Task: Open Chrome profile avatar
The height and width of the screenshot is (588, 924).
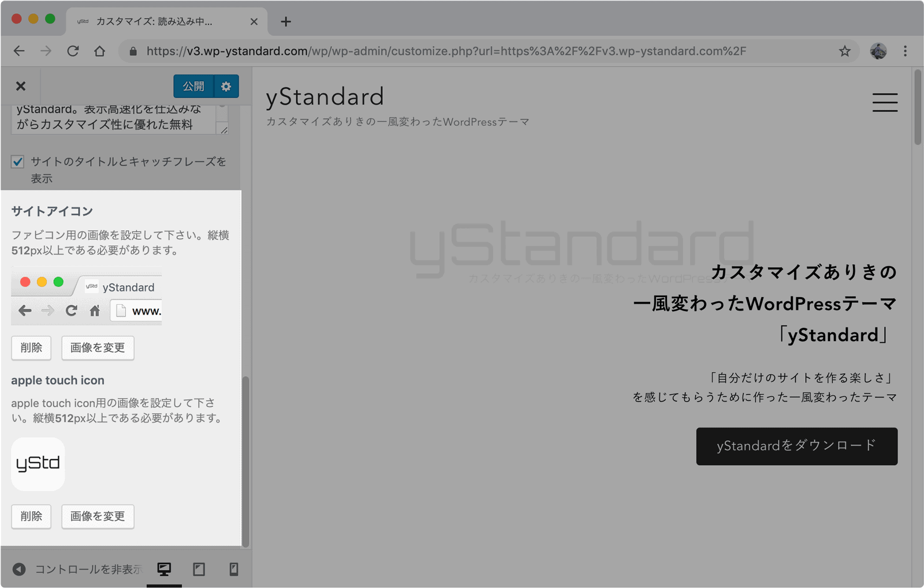Action: 878,51
